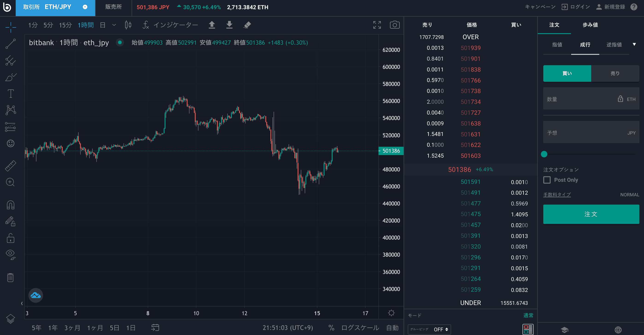
Task: Delete all drawings with trash icon
Action: point(11,278)
